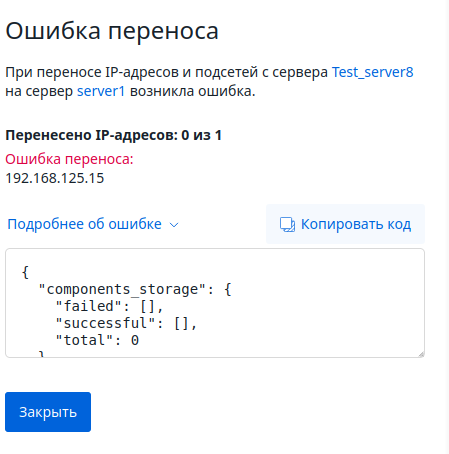This screenshot has width=449, height=454.
Task: Click the failed IP address 192.168.125.15
Action: click(x=55, y=178)
